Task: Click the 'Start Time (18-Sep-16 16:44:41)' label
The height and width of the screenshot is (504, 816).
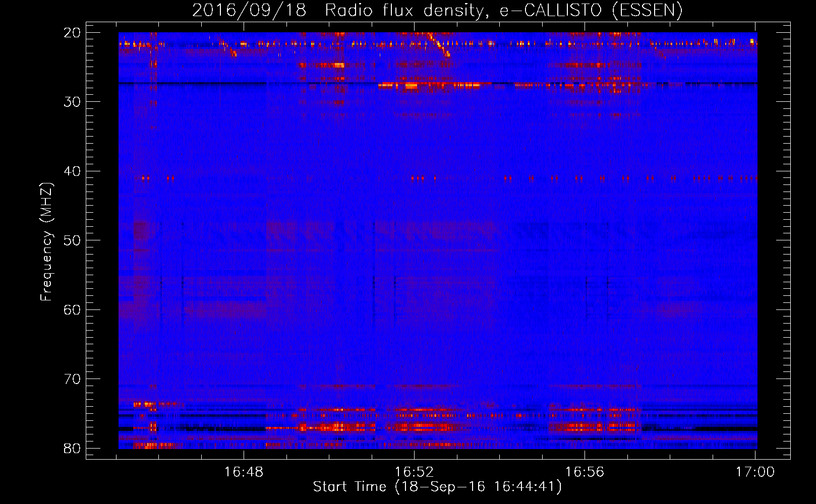Action: (437, 487)
